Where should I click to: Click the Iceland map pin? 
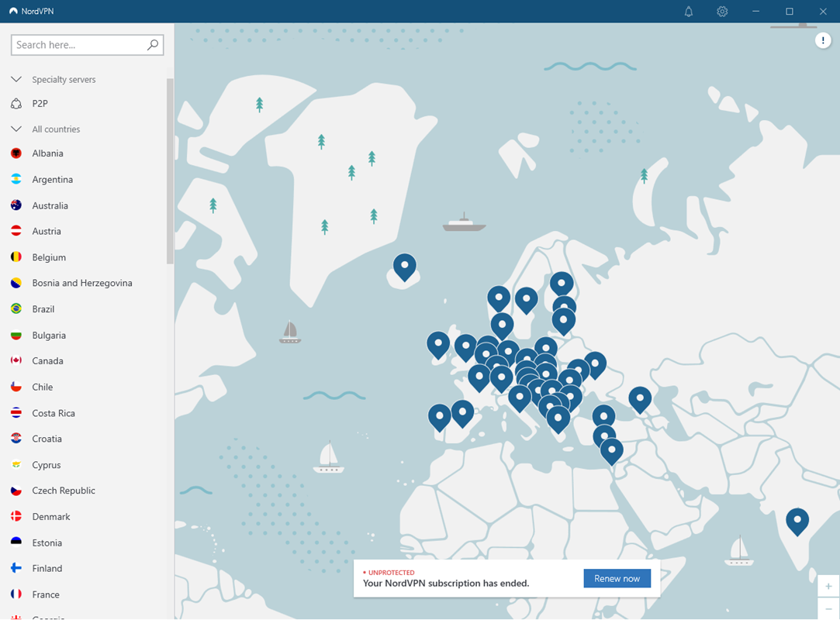[404, 266]
